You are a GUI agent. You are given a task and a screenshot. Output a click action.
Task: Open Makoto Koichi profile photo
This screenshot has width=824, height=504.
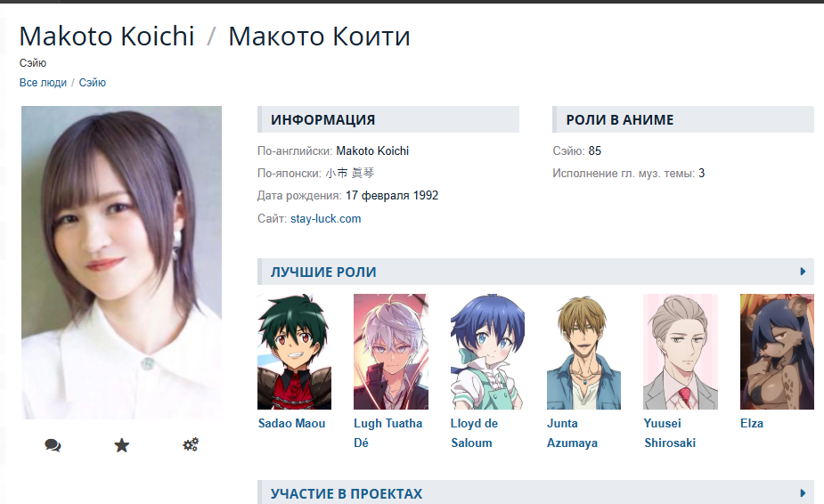click(x=121, y=263)
